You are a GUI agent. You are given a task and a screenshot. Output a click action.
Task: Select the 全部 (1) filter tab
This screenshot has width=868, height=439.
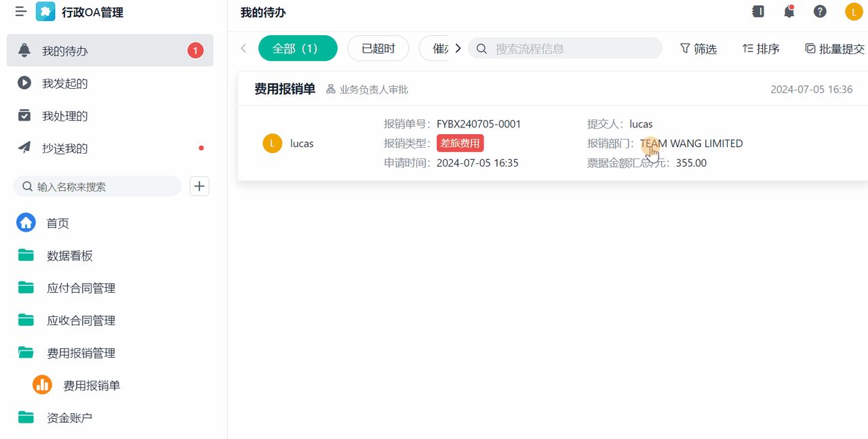coord(298,48)
